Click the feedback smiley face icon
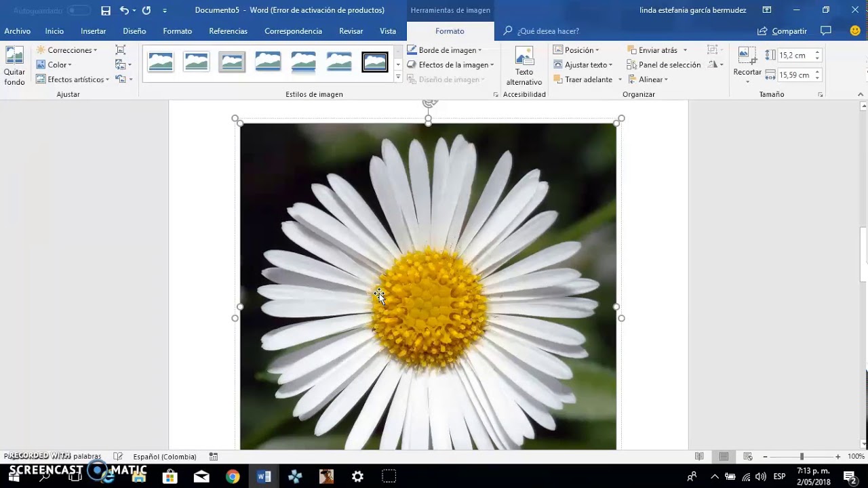The width and height of the screenshot is (868, 488). [855, 30]
